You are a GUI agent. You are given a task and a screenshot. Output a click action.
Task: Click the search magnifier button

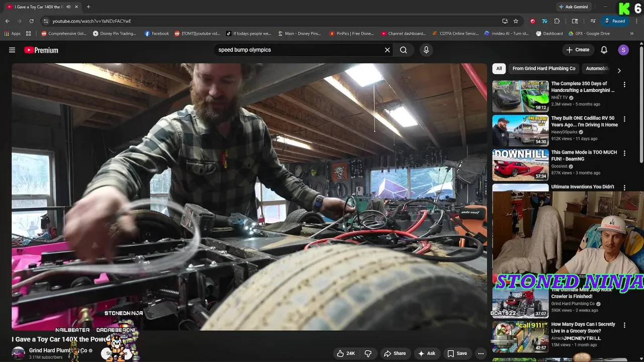pyautogui.click(x=404, y=50)
